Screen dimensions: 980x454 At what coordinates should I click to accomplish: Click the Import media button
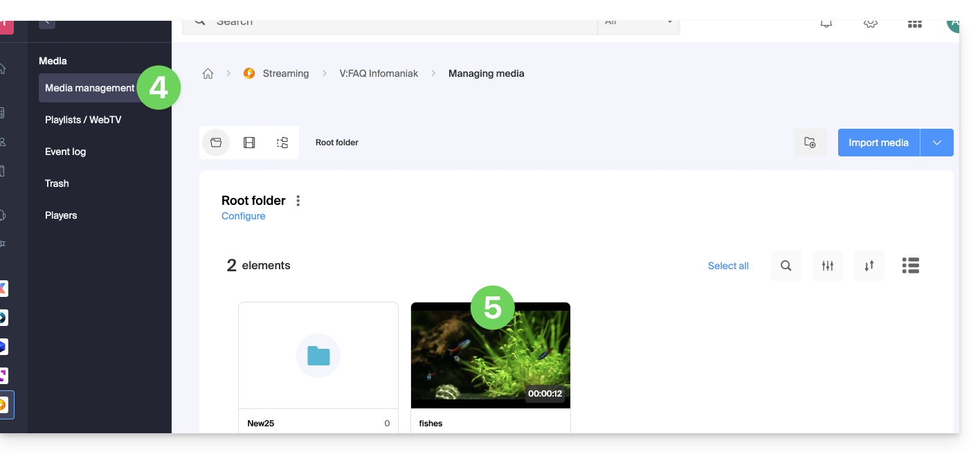tap(878, 143)
